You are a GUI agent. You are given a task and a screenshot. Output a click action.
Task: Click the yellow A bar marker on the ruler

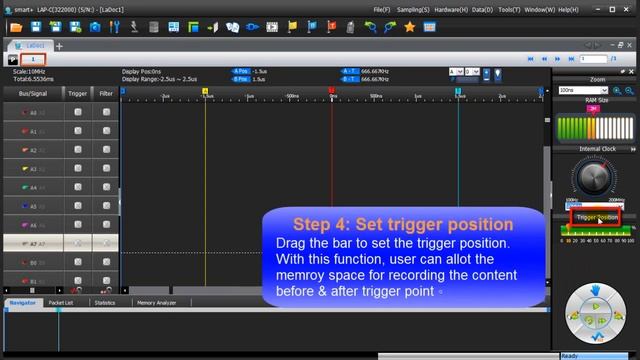pos(205,91)
